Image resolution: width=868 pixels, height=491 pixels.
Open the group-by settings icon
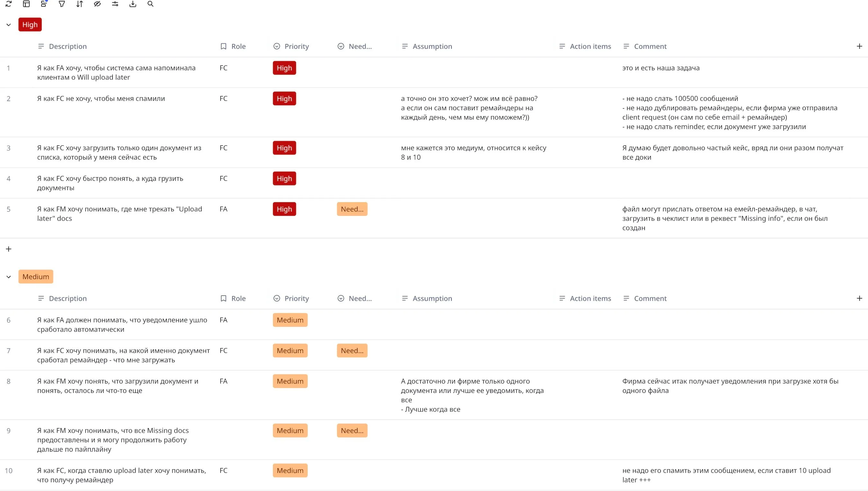tap(44, 4)
